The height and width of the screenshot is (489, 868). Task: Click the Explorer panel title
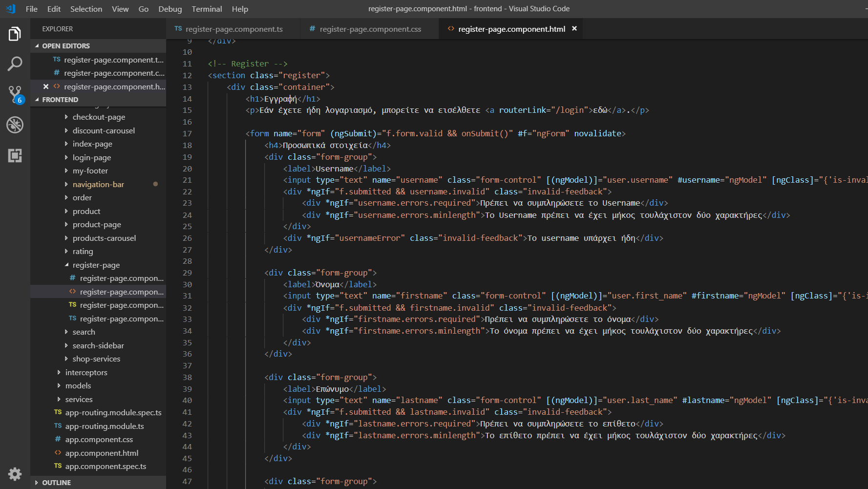[58, 29]
